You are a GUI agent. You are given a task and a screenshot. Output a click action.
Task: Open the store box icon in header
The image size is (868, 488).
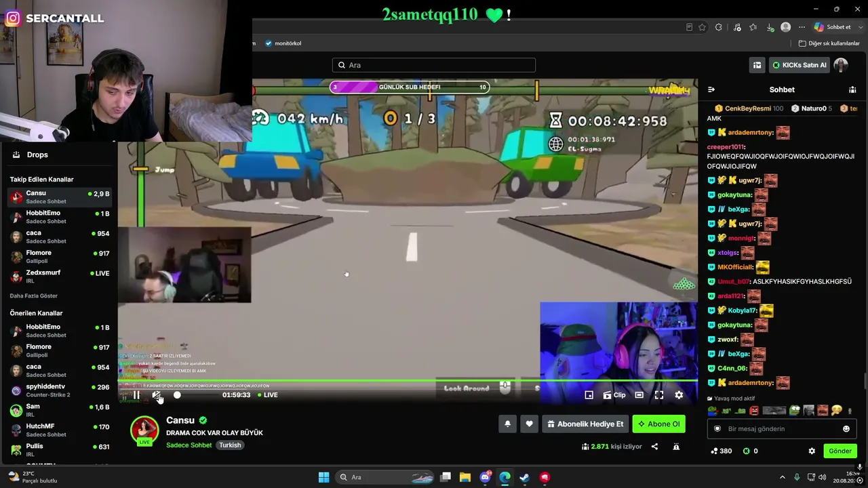point(757,65)
